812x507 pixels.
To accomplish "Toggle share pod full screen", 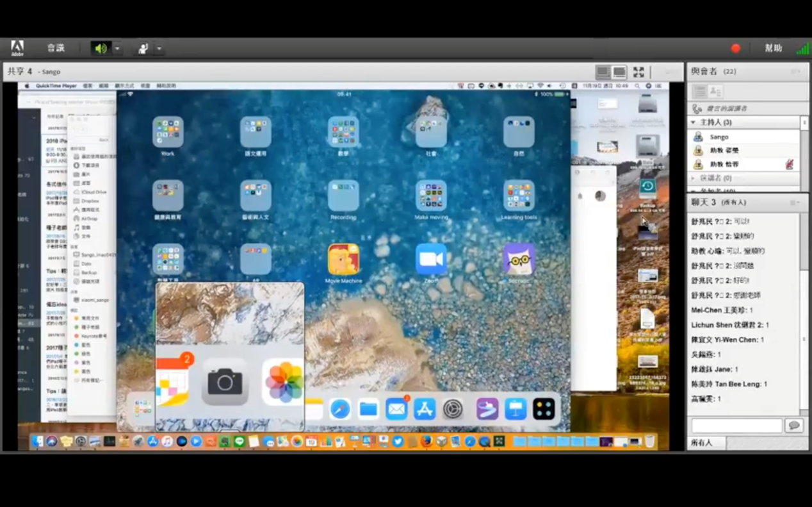I will point(638,72).
